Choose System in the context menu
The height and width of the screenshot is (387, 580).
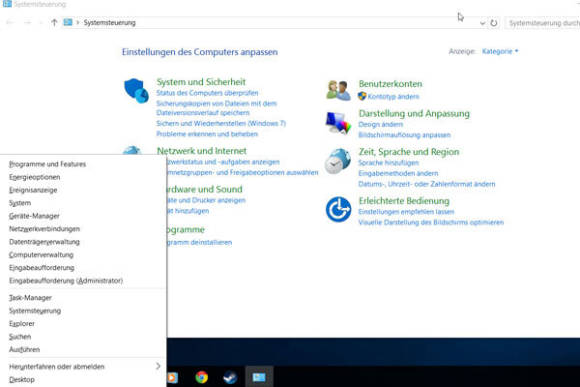click(x=20, y=203)
